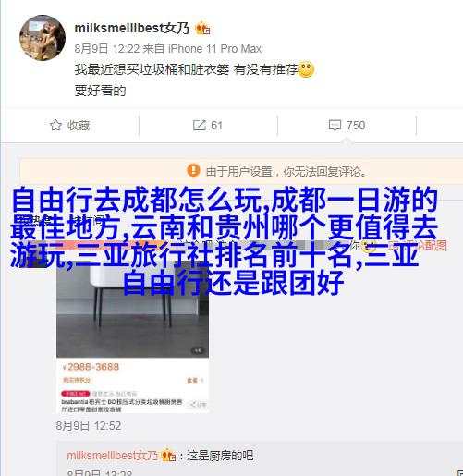
Task: Click the smiley emoji in the post text
Action: coord(306,69)
